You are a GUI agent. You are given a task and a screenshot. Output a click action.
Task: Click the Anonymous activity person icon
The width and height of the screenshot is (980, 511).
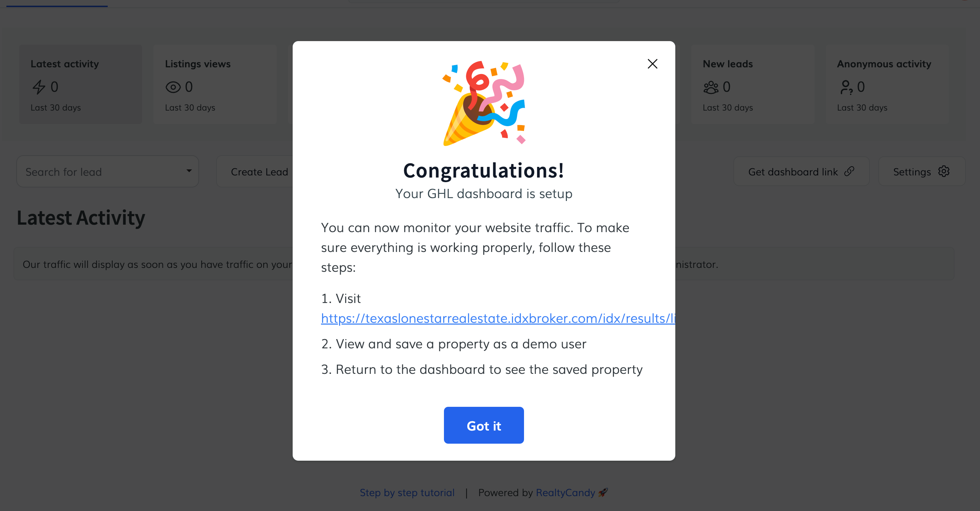point(845,87)
